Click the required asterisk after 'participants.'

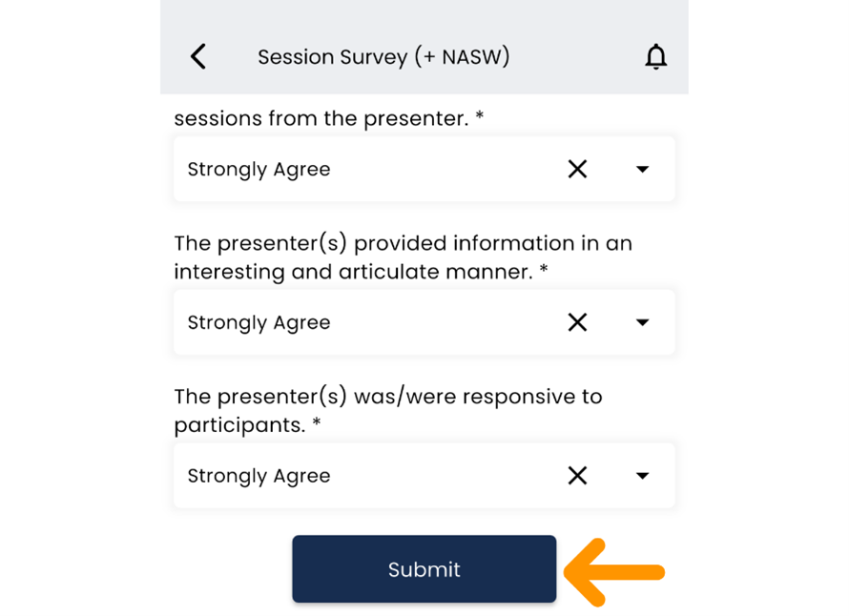317,425
